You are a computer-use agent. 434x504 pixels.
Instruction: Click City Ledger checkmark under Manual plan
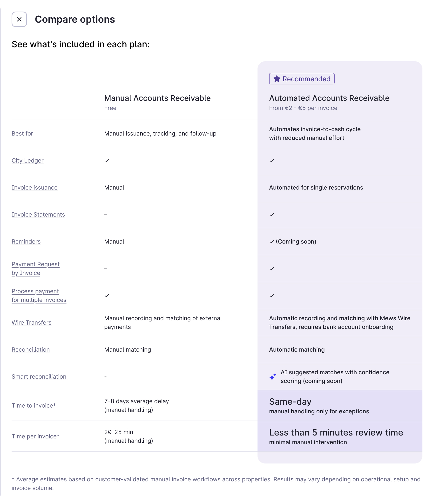107,161
